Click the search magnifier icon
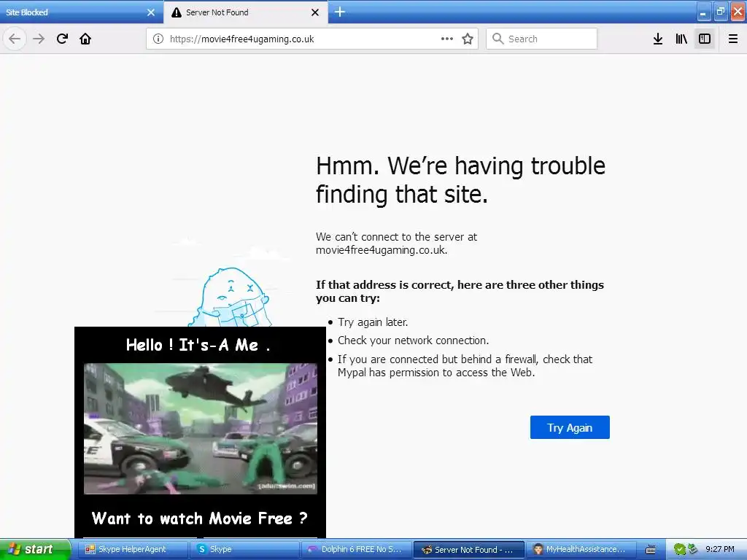 [498, 39]
